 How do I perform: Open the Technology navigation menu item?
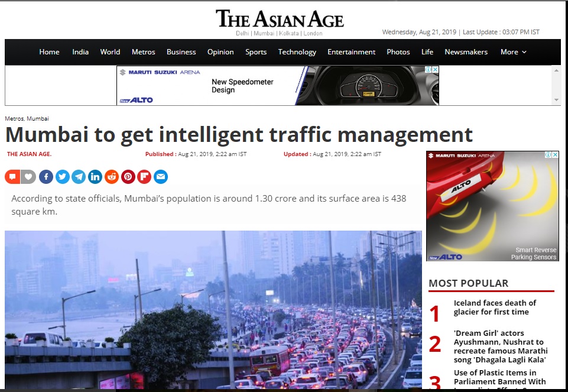click(x=297, y=52)
